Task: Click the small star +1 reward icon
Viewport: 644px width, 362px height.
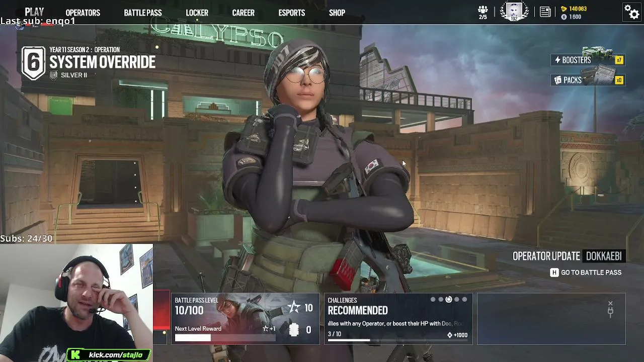Action: click(x=266, y=329)
